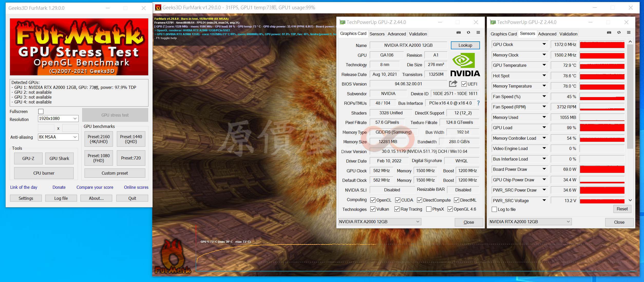The image size is (644, 282).
Task: Toggle the CUDA checkbox
Action: pos(397,200)
